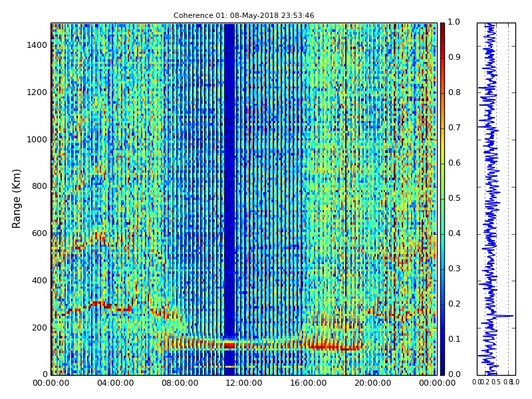532x399 pixels.
Task: Click the plot title 'Coherence 01: 08-May-2018 23:53:46'
Action: [x=243, y=15]
